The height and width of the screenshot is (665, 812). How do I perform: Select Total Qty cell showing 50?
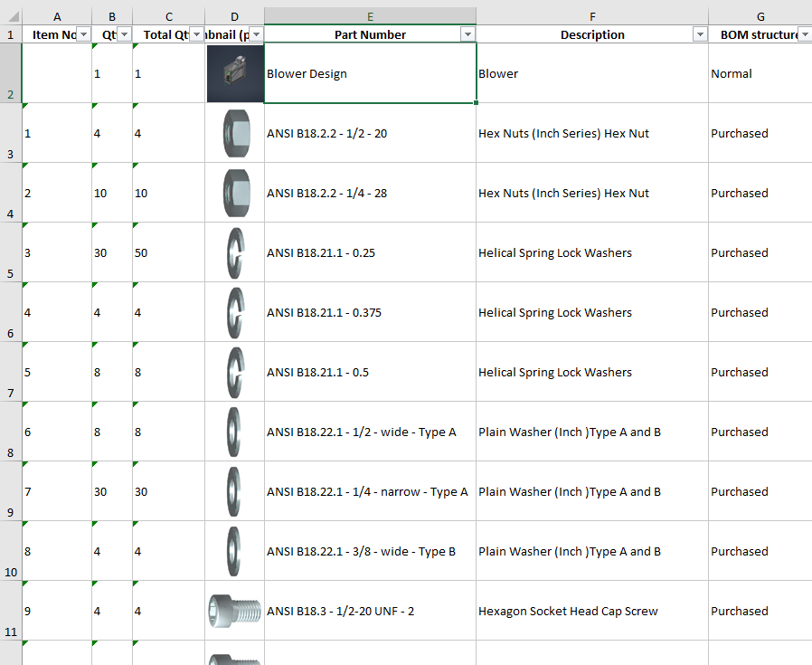click(169, 252)
